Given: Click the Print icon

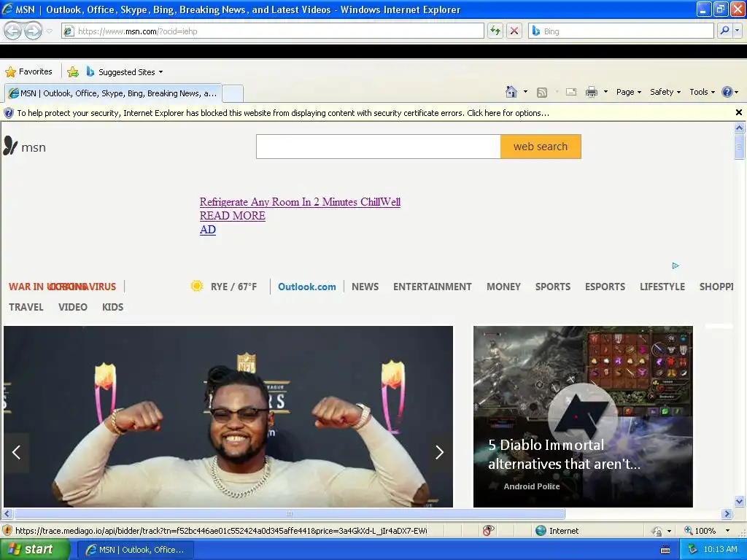Looking at the screenshot, I should (591, 92).
